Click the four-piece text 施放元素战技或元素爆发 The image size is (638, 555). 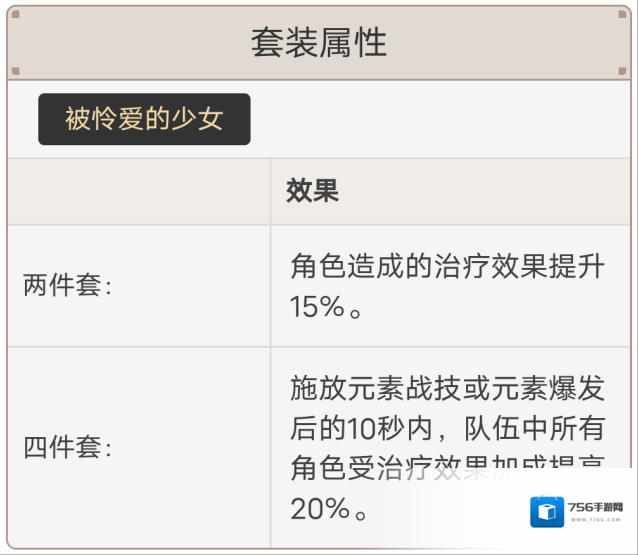click(x=447, y=387)
